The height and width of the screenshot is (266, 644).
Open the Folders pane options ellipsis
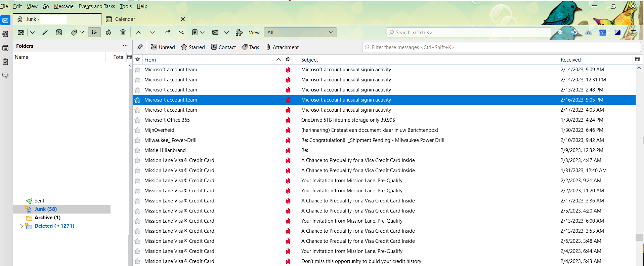pos(125,46)
